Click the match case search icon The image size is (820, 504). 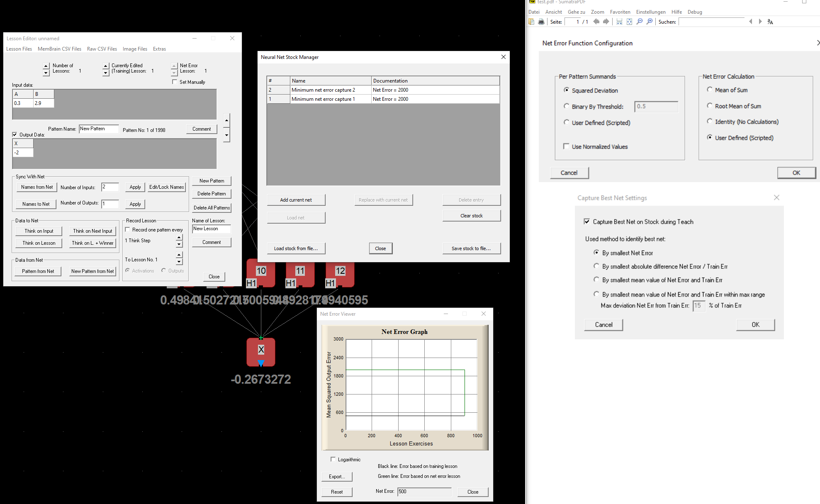pyautogui.click(x=770, y=22)
